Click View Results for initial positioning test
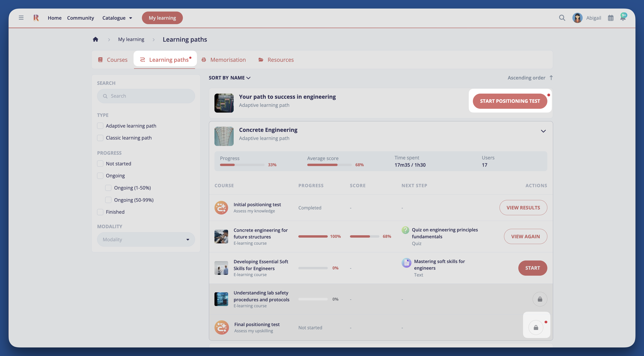The width and height of the screenshot is (644, 356). pyautogui.click(x=523, y=207)
